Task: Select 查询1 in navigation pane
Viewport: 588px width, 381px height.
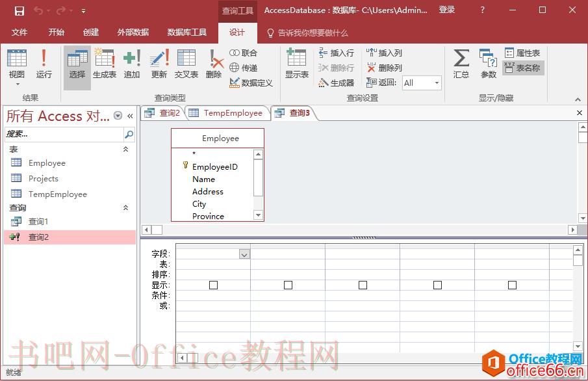Action: [70, 222]
